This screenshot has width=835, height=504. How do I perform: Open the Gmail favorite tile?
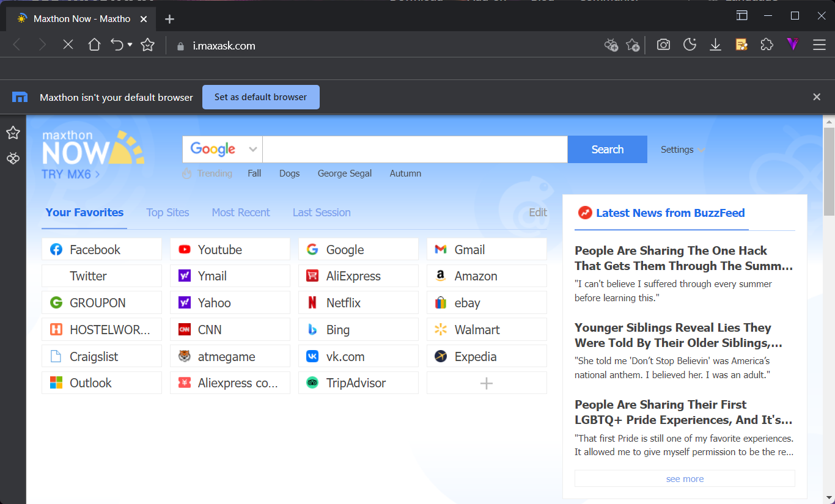tap(487, 249)
